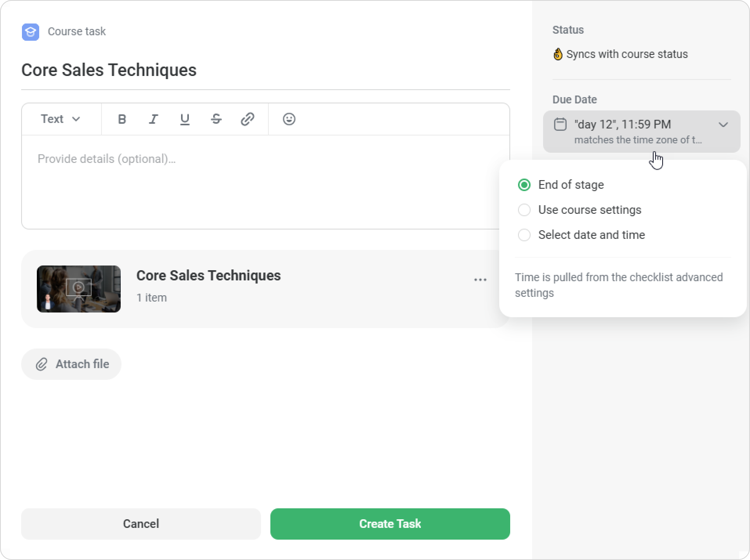Open the Core Sales Techniques course thumbnail
This screenshot has height=560, width=750.
click(x=79, y=289)
